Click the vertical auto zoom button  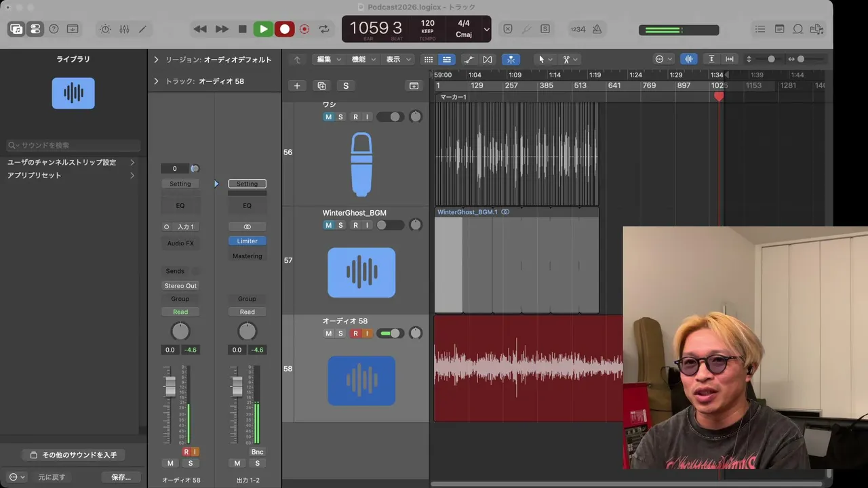point(711,60)
